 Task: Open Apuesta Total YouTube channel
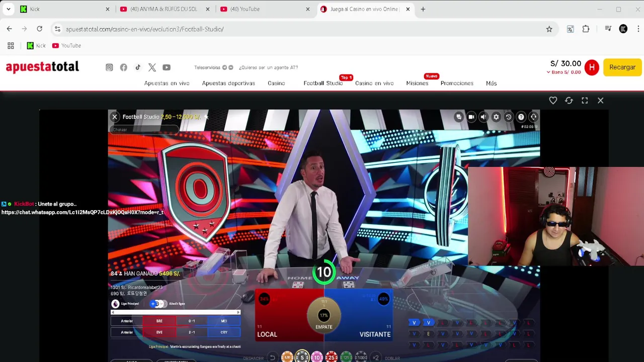click(x=167, y=67)
